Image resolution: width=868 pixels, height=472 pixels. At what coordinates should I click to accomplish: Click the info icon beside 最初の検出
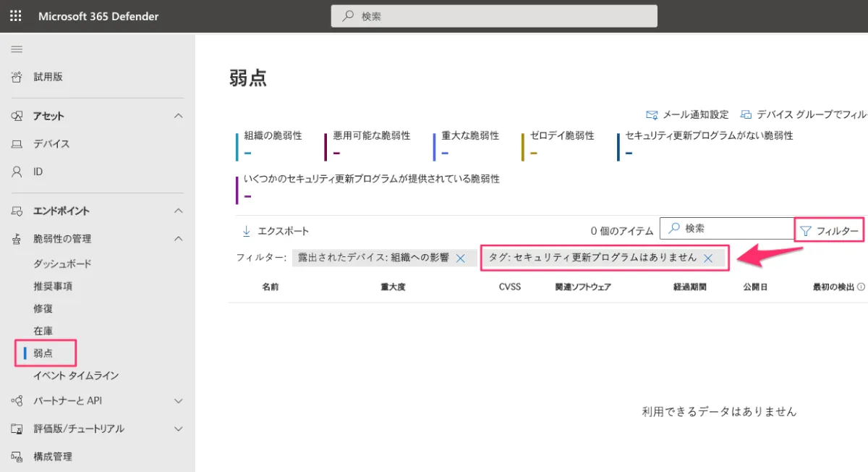coord(861,287)
